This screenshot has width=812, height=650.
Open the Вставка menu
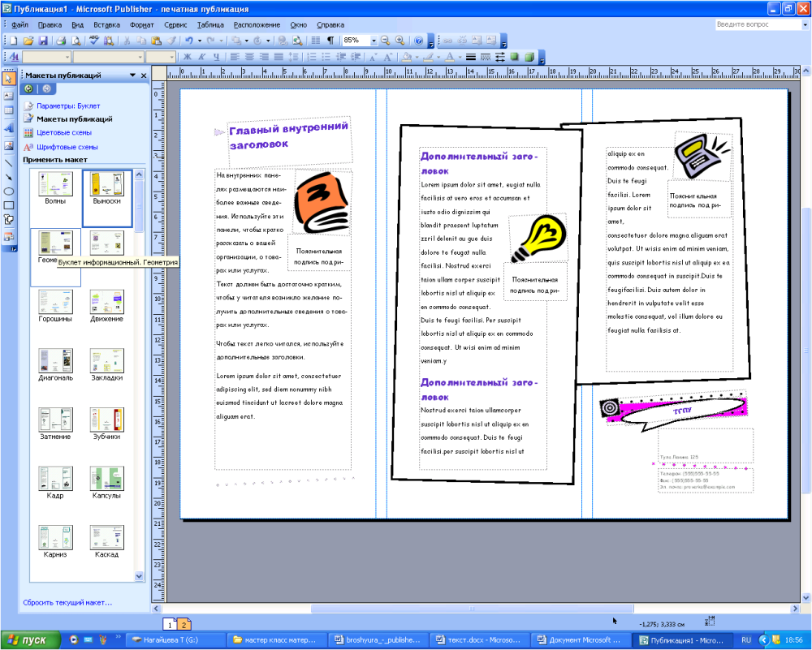(106, 25)
